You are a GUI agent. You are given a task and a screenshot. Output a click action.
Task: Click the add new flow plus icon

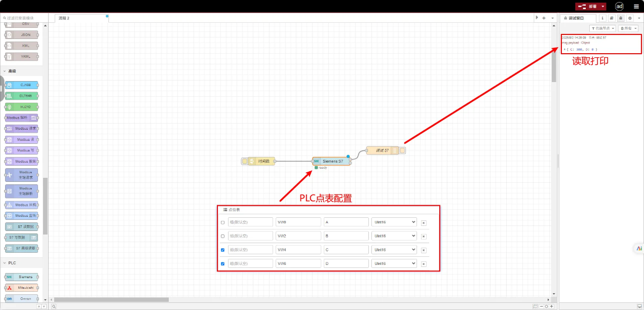coord(544,18)
